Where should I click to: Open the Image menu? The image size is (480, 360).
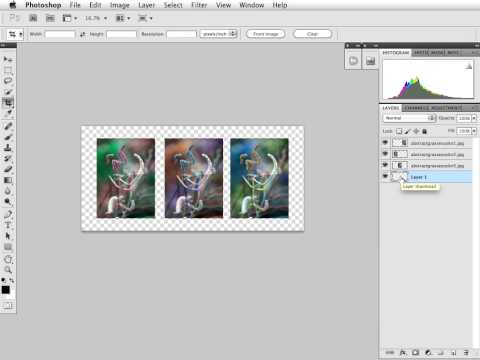point(120,5)
